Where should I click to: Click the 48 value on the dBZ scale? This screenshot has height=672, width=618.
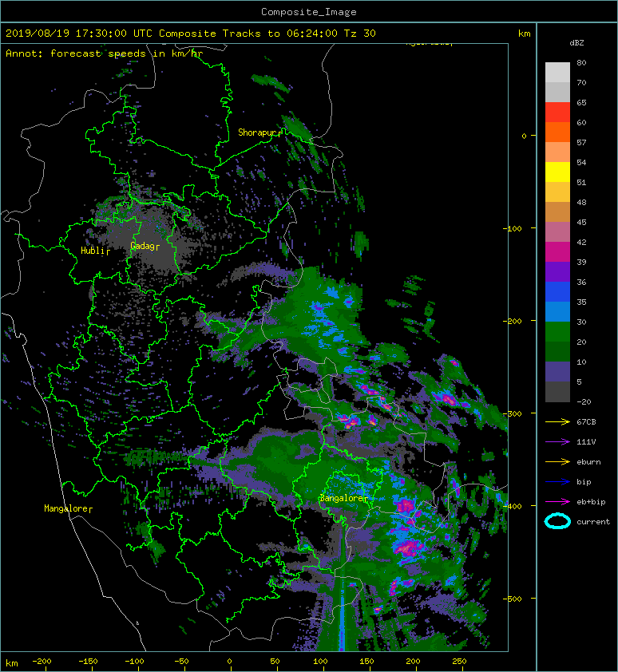[x=581, y=202]
